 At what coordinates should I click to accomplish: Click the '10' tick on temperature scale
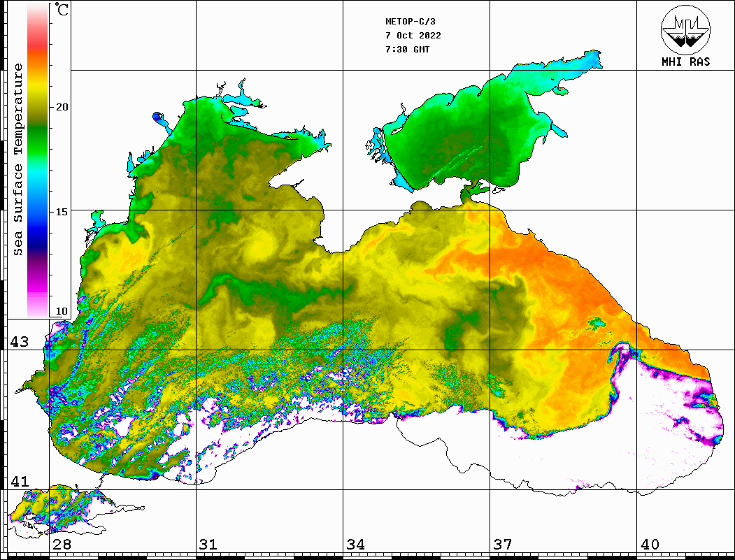62,311
